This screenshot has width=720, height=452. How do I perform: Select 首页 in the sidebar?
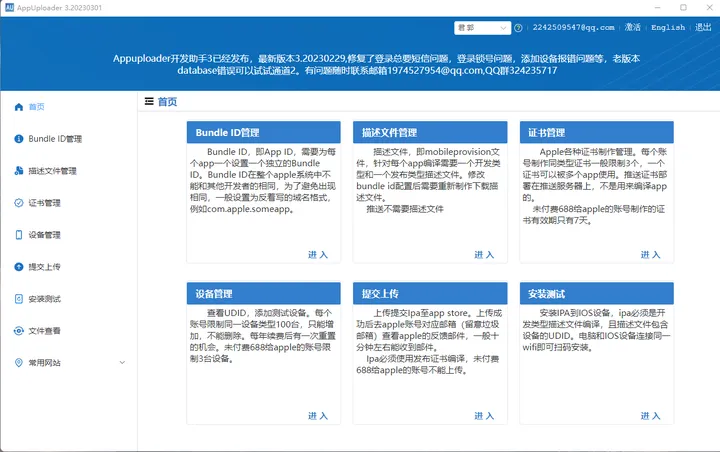[37, 107]
